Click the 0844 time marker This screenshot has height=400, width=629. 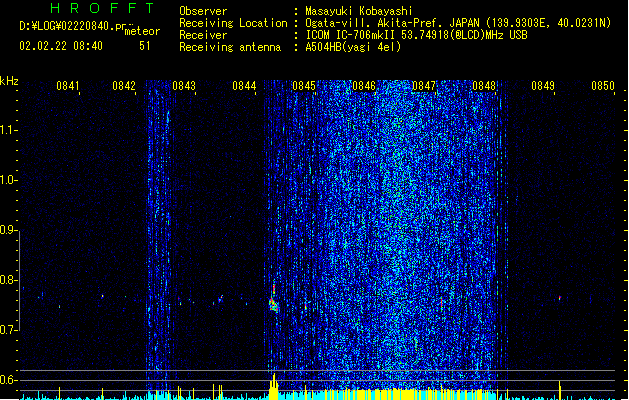click(x=244, y=86)
